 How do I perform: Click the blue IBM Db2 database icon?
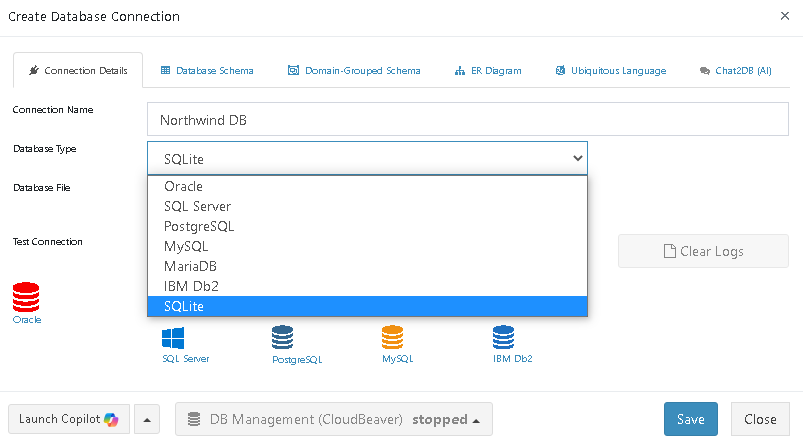click(503, 338)
